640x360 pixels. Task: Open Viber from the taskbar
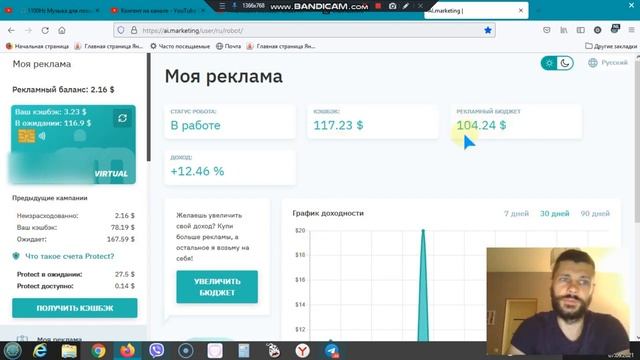tap(156, 351)
